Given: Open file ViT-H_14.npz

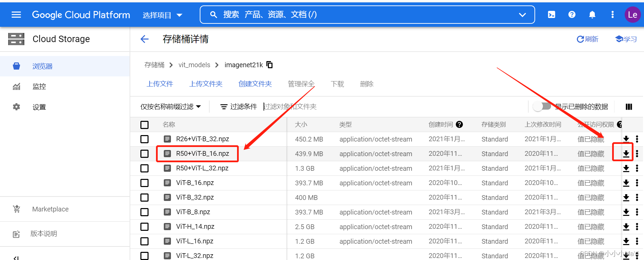Looking at the screenshot, I should point(195,227).
